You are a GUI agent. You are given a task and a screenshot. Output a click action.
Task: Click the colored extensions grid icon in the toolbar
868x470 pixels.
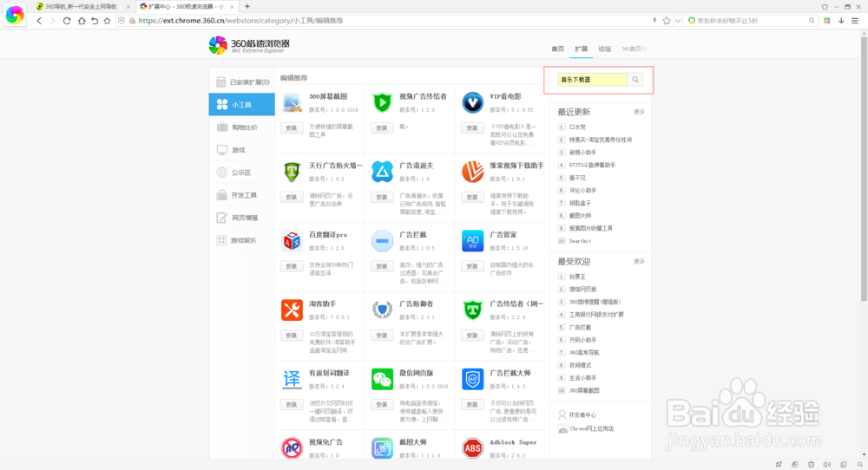pos(827,21)
